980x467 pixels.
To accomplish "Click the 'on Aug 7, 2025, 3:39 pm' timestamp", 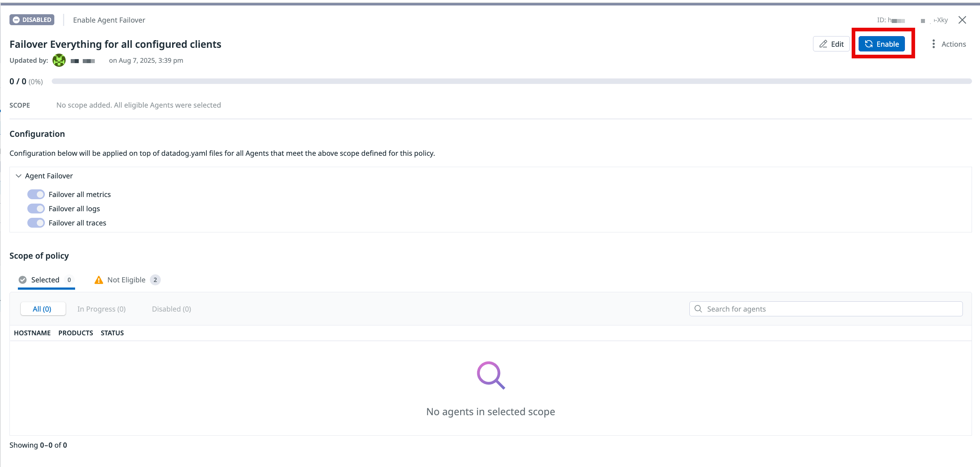I will [x=146, y=61].
